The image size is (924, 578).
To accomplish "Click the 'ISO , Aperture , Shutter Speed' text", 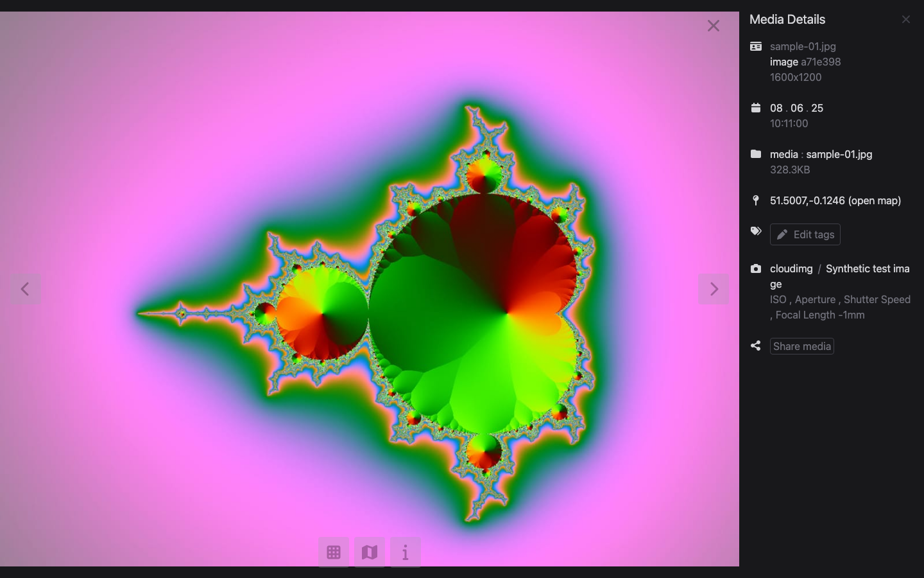I will tap(840, 299).
